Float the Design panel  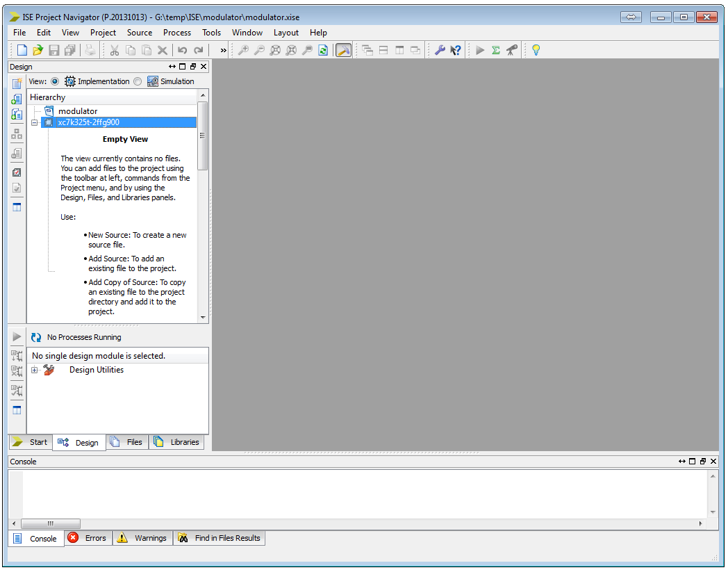(193, 67)
